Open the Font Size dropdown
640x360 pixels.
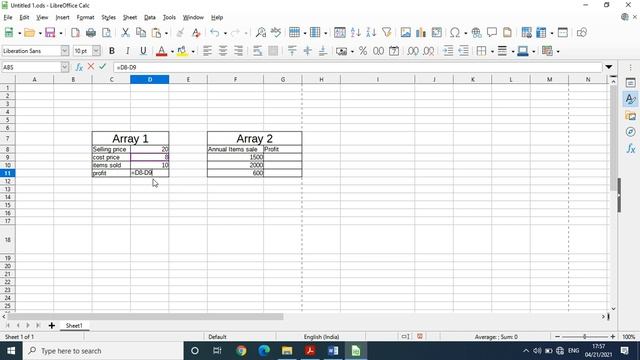click(x=96, y=51)
